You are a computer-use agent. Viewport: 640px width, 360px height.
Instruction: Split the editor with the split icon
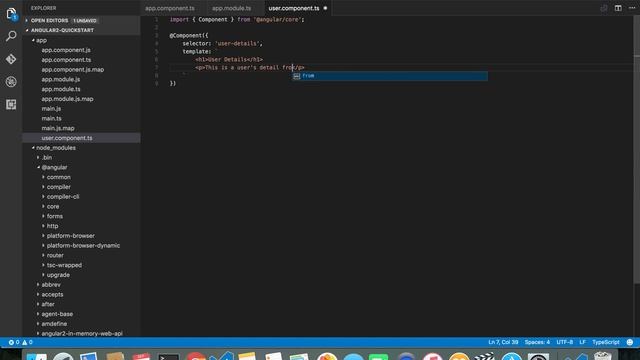click(618, 8)
